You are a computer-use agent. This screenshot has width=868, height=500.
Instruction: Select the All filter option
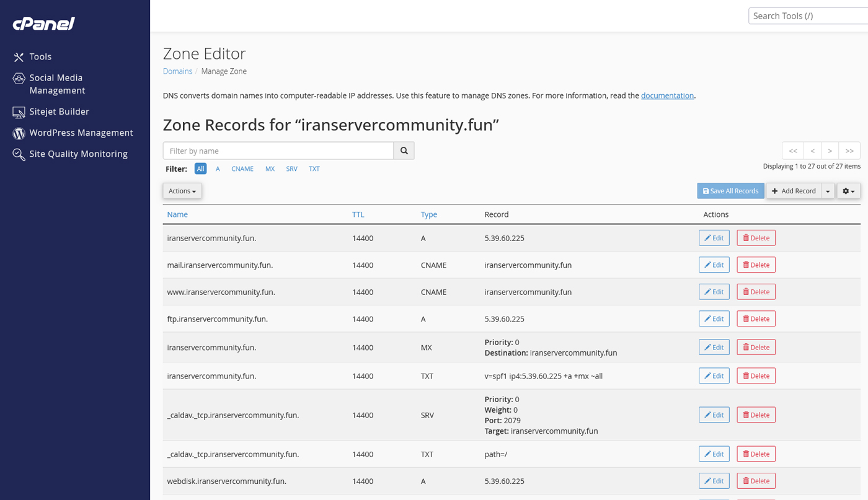click(200, 169)
